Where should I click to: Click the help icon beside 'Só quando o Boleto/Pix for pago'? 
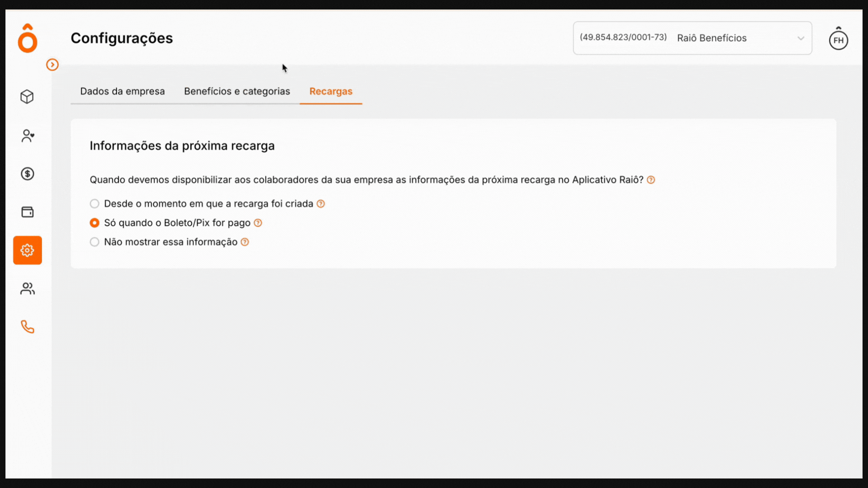258,223
